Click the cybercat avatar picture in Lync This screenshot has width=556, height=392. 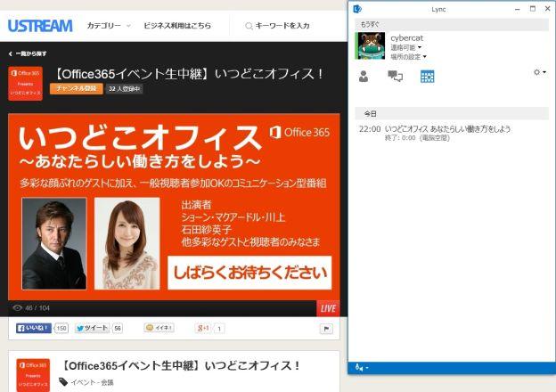tap(372, 45)
